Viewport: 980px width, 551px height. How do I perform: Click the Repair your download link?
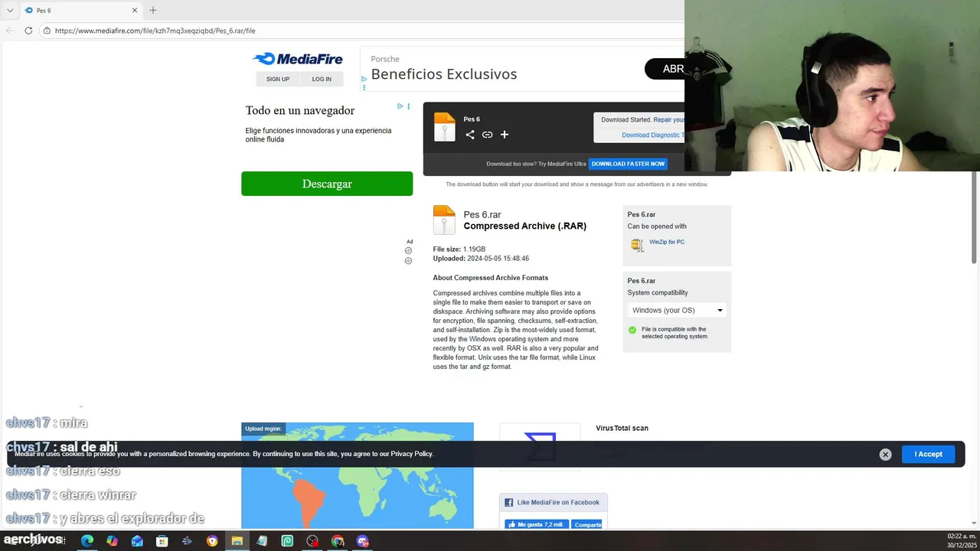point(669,119)
